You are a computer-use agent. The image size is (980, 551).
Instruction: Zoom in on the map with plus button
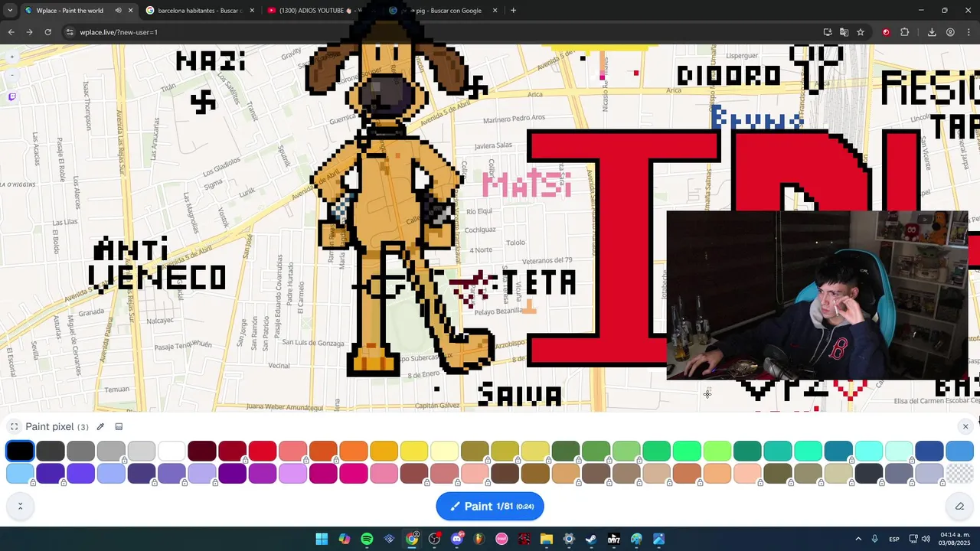[x=11, y=57]
